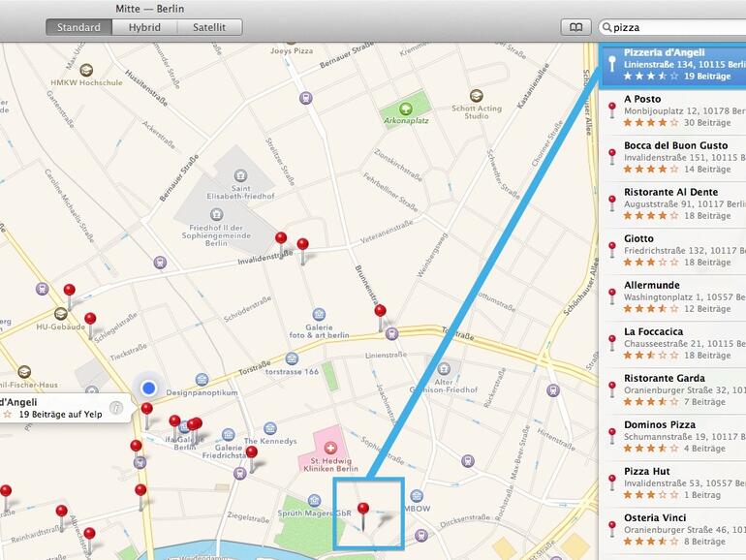Select Pizzeria d'Angeli result
746x560 pixels.
click(672, 65)
